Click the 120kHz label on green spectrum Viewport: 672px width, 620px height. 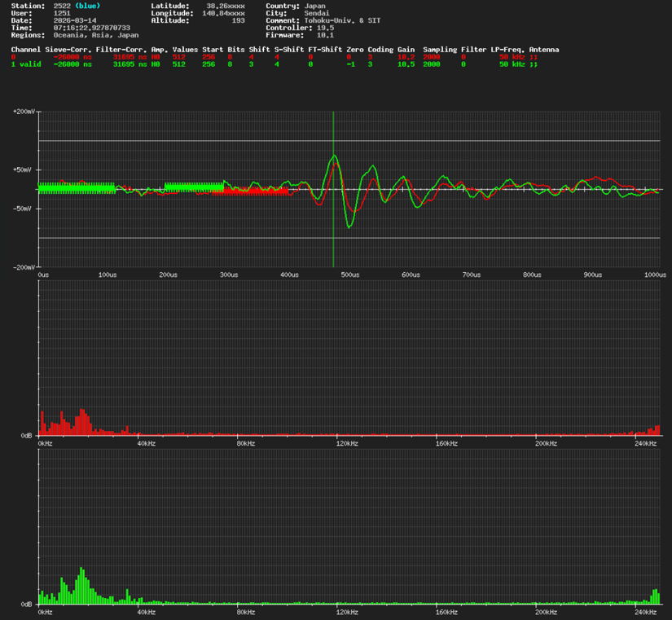click(x=346, y=612)
